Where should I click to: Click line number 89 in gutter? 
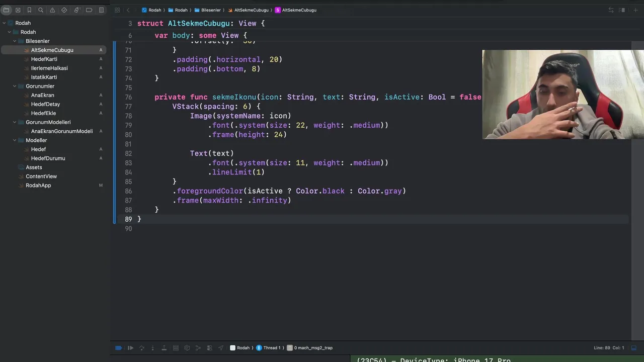coord(128,219)
